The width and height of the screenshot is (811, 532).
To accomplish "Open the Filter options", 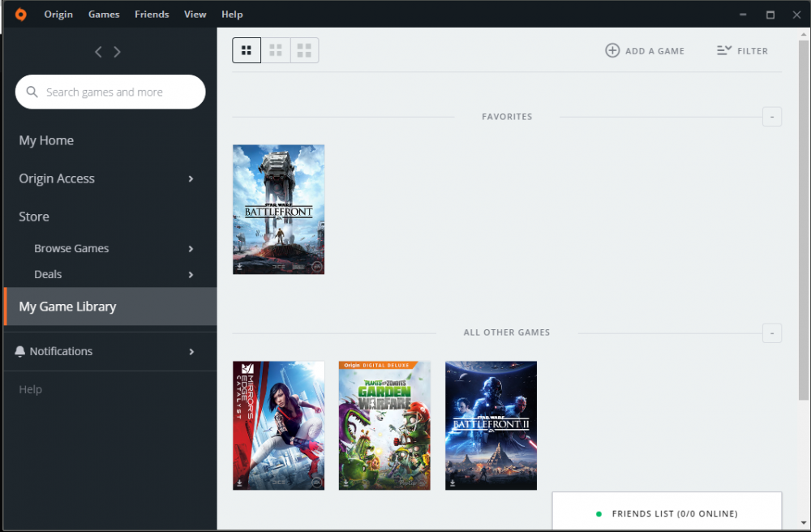I will 742,50.
